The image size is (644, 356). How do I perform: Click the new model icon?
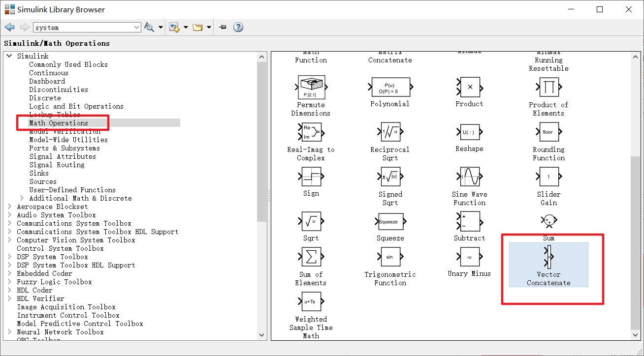[174, 28]
